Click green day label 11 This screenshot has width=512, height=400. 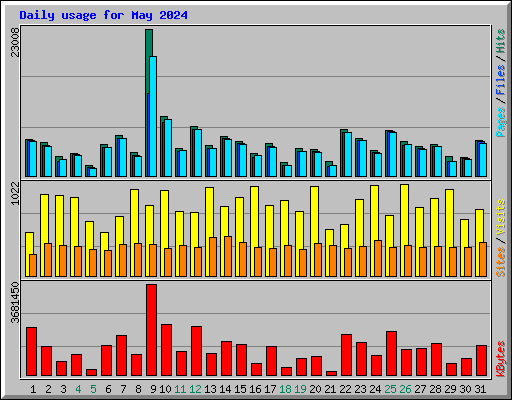[180, 389]
